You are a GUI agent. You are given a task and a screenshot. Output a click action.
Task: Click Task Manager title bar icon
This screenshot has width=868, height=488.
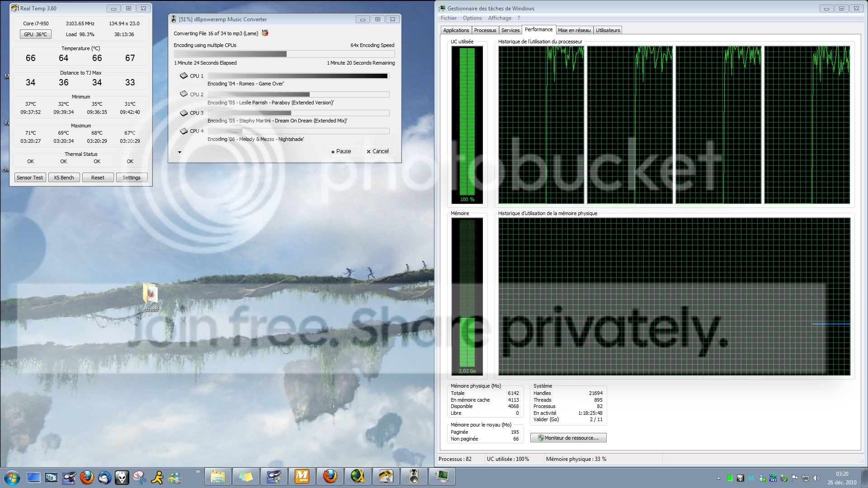tap(443, 8)
